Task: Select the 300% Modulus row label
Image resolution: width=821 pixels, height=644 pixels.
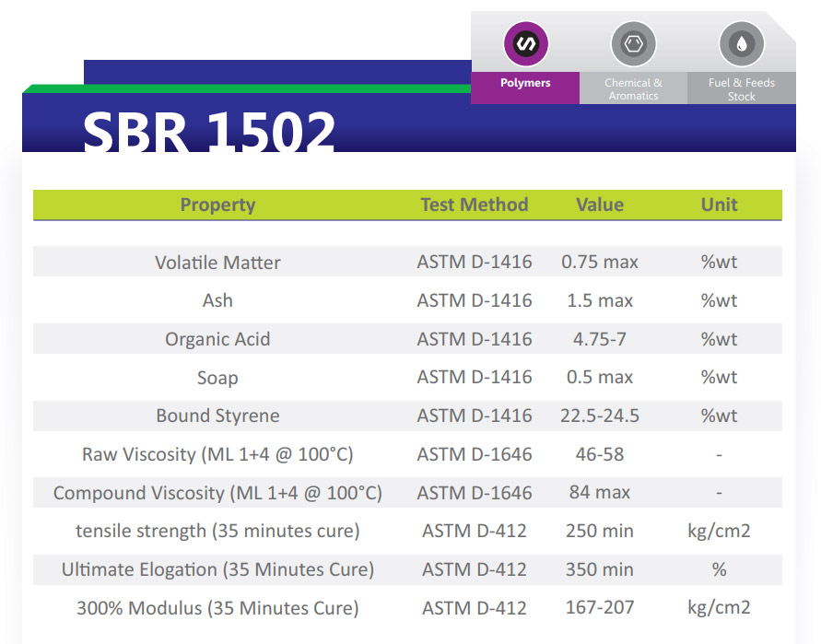Action: pos(217,608)
